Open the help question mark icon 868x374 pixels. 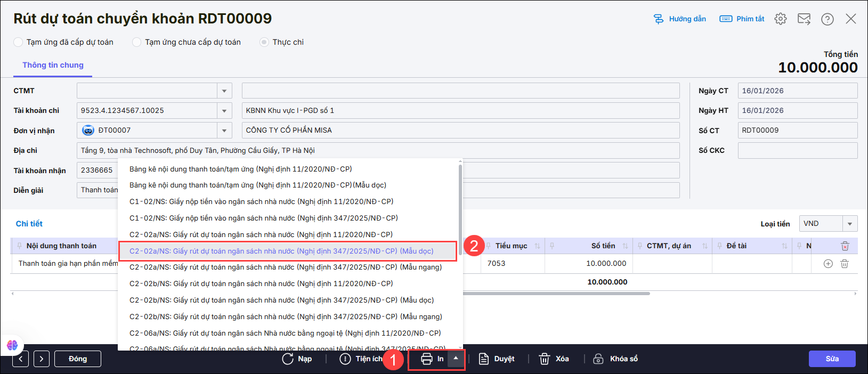pyautogui.click(x=827, y=19)
